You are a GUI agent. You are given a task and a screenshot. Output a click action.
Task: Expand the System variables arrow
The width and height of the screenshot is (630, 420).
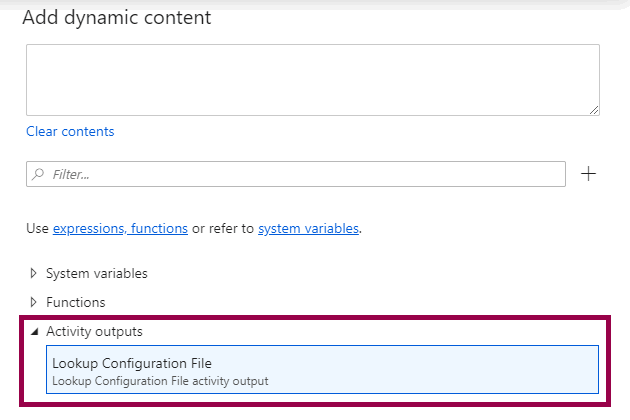(x=33, y=273)
